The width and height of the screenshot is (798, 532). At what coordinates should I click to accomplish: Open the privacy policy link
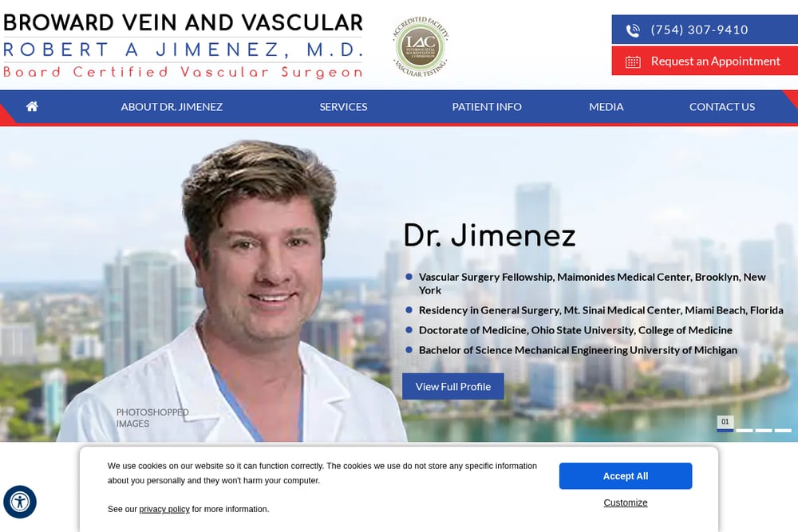click(x=164, y=509)
